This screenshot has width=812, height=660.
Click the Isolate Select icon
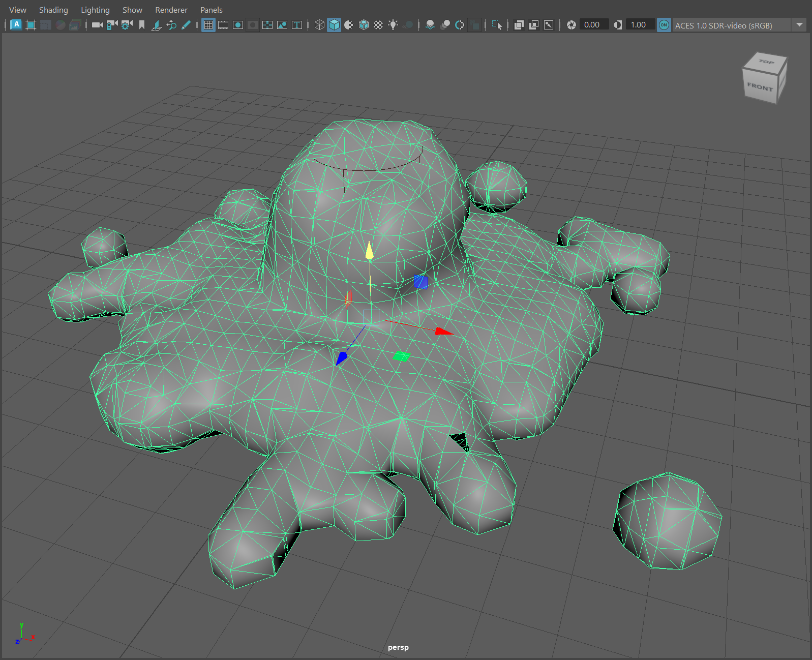tap(497, 25)
